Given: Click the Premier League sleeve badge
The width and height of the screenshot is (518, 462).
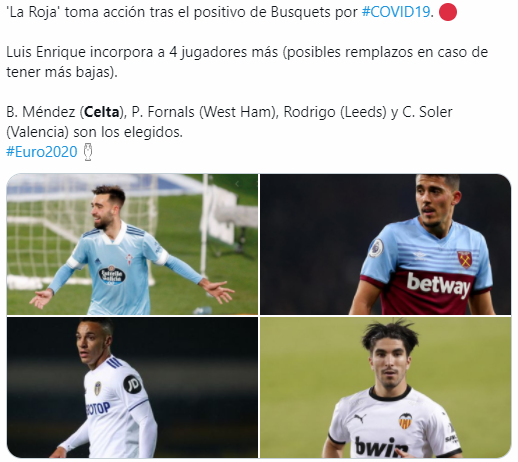Looking at the screenshot, I should pos(376,248).
